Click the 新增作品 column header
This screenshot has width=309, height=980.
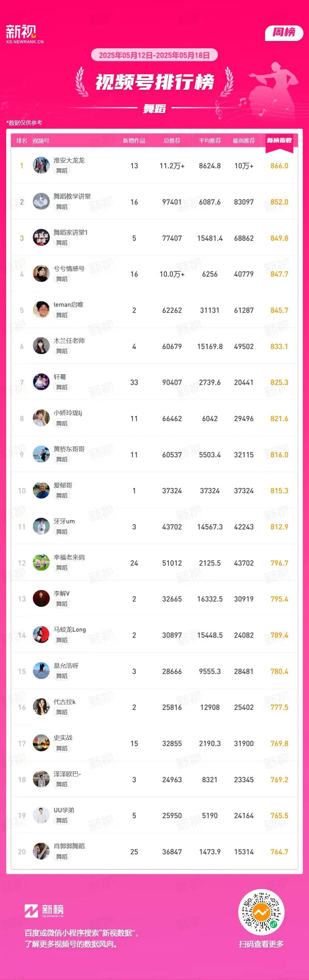tap(134, 141)
